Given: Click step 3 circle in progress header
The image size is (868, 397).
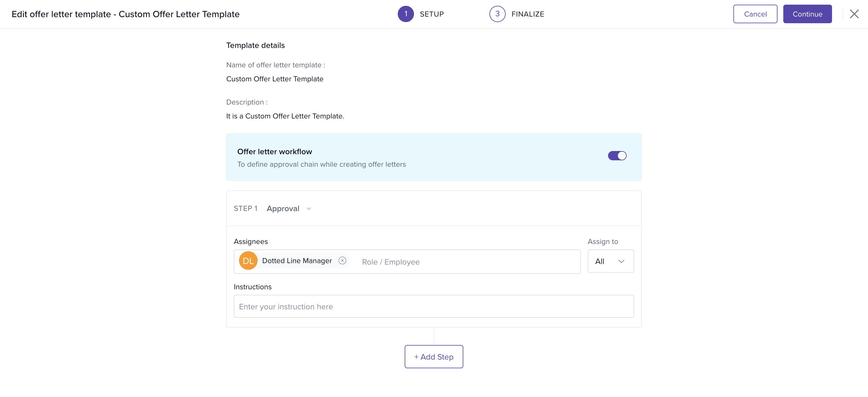Looking at the screenshot, I should click(497, 14).
